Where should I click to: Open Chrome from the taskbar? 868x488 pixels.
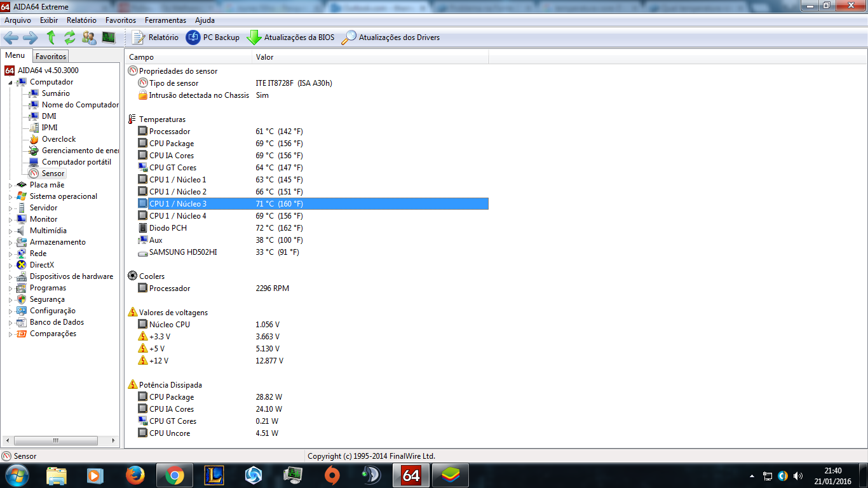coord(175,475)
